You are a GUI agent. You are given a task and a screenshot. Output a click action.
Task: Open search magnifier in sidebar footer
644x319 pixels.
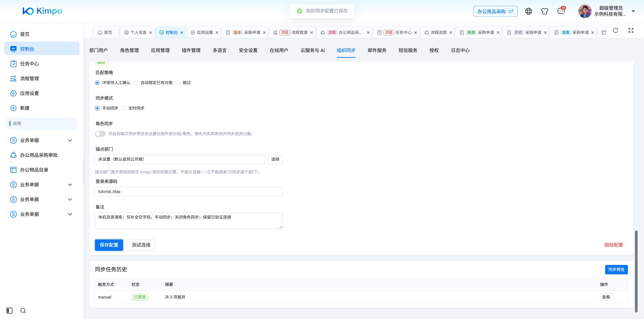click(x=23, y=311)
